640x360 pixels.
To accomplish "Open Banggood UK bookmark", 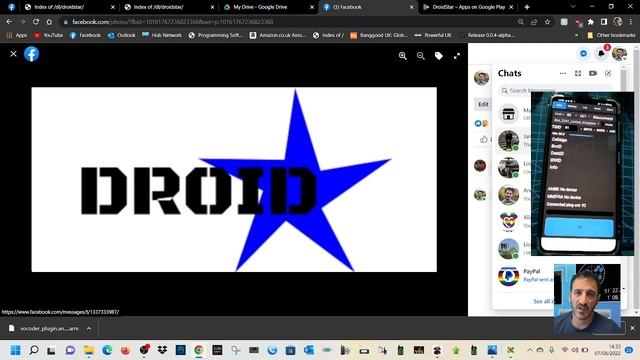I will pyautogui.click(x=379, y=35).
